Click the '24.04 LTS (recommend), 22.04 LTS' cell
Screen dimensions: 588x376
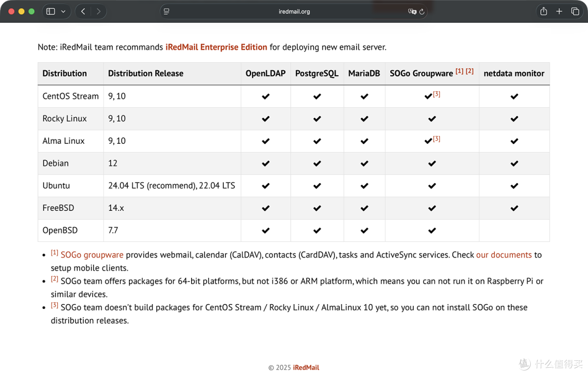coord(172,186)
